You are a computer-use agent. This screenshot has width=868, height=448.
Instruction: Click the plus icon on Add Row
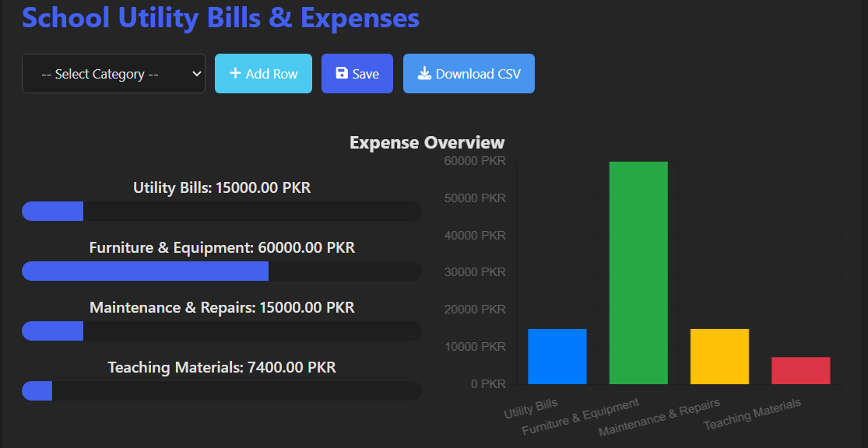click(x=235, y=73)
